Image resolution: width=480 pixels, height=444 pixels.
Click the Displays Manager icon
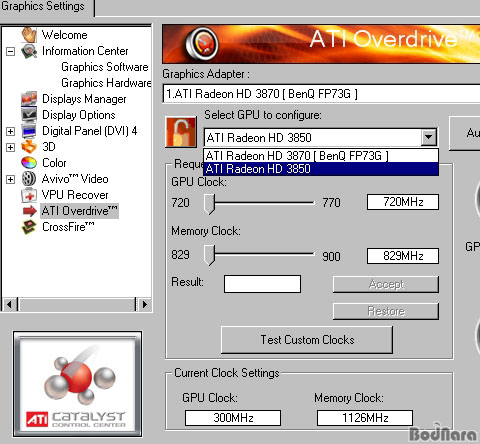pos(29,99)
